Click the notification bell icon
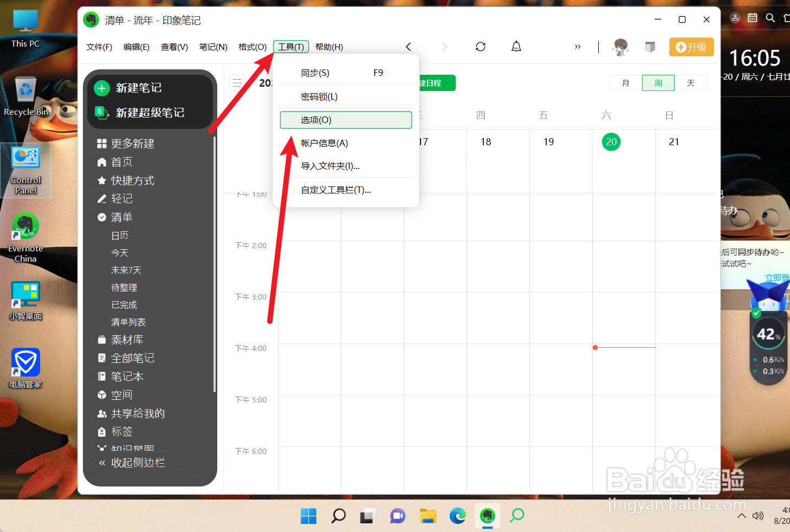Image resolution: width=790 pixels, height=532 pixels. [516, 47]
